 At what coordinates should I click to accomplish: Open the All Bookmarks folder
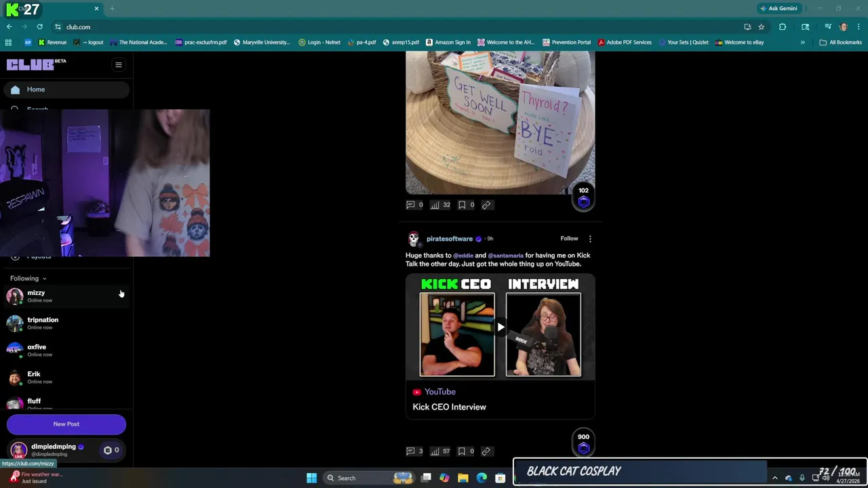840,42
